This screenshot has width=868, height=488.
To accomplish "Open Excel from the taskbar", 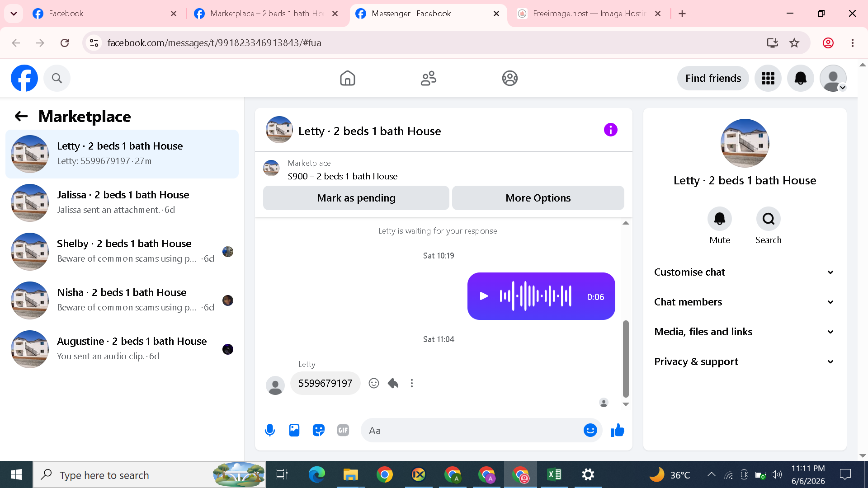I will pos(554,474).
